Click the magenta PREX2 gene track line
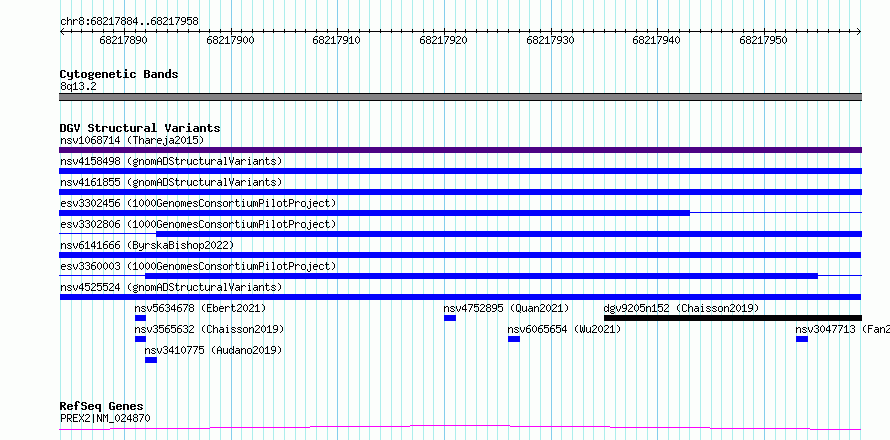890x440 pixels. [460, 427]
